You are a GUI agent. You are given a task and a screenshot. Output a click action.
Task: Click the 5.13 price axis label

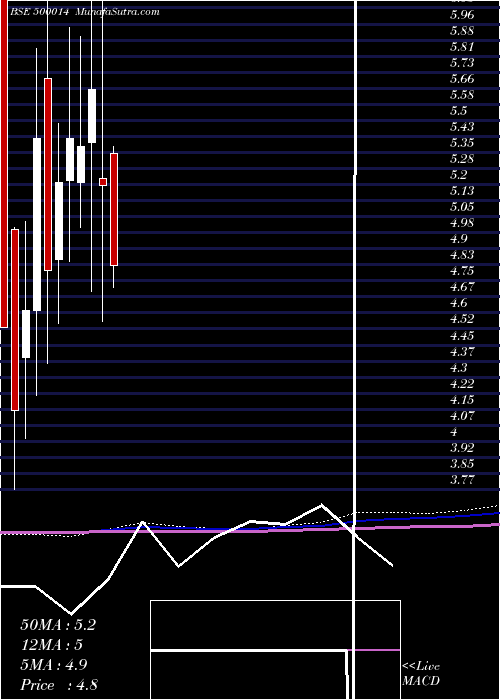pyautogui.click(x=462, y=191)
